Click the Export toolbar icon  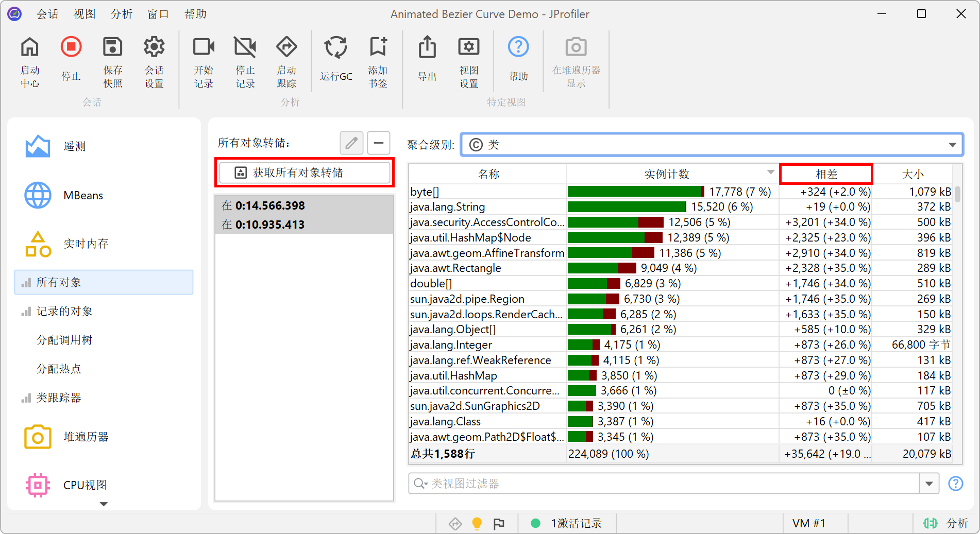point(427,47)
